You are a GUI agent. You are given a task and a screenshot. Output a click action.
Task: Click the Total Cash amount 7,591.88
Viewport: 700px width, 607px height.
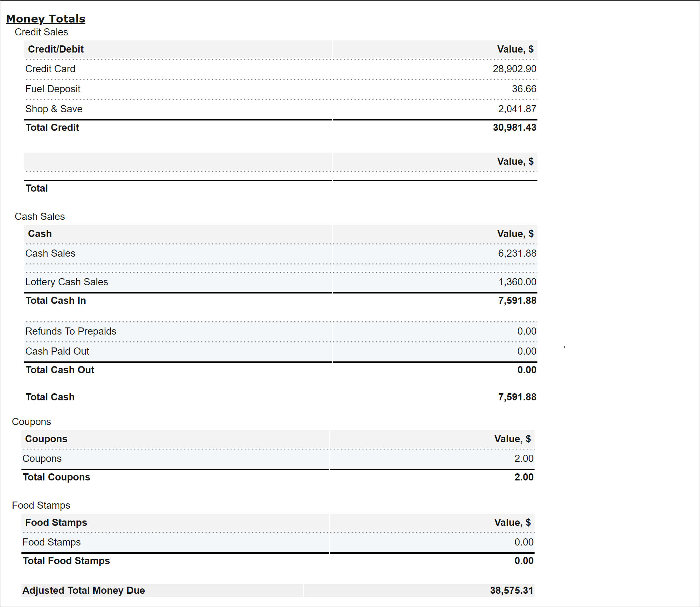click(517, 397)
